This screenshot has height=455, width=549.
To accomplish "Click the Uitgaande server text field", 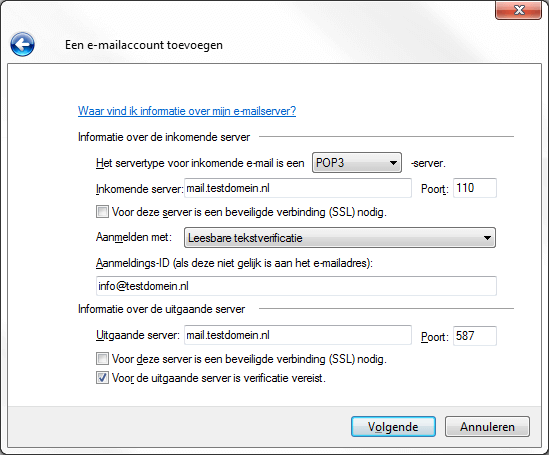I will coord(298,335).
